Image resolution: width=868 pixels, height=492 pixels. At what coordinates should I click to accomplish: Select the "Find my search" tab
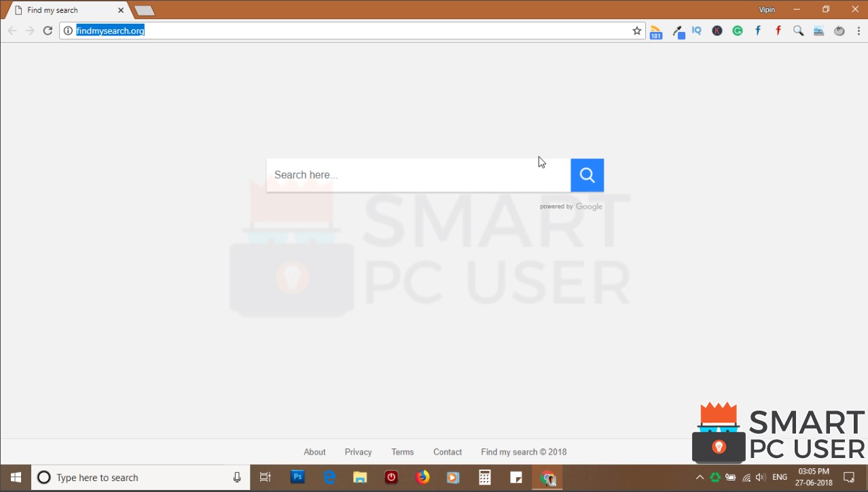coord(67,10)
